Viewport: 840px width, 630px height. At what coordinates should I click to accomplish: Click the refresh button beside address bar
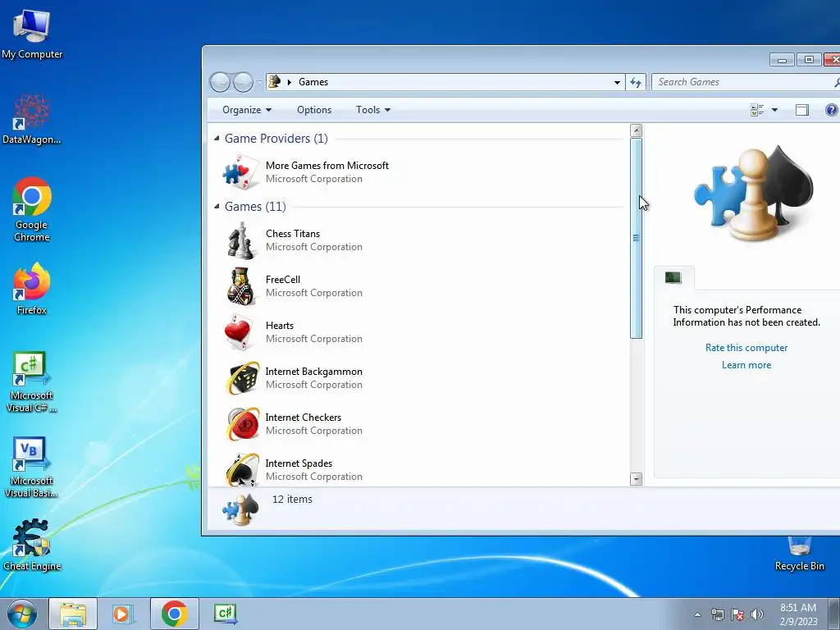pos(636,82)
